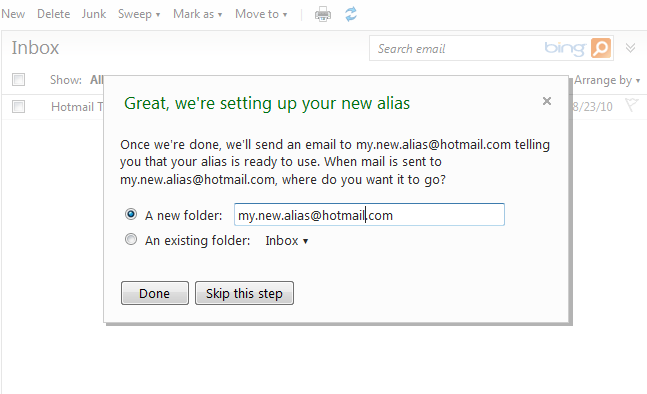This screenshot has height=394, width=647.
Task: Click the Done button
Action: (x=155, y=293)
